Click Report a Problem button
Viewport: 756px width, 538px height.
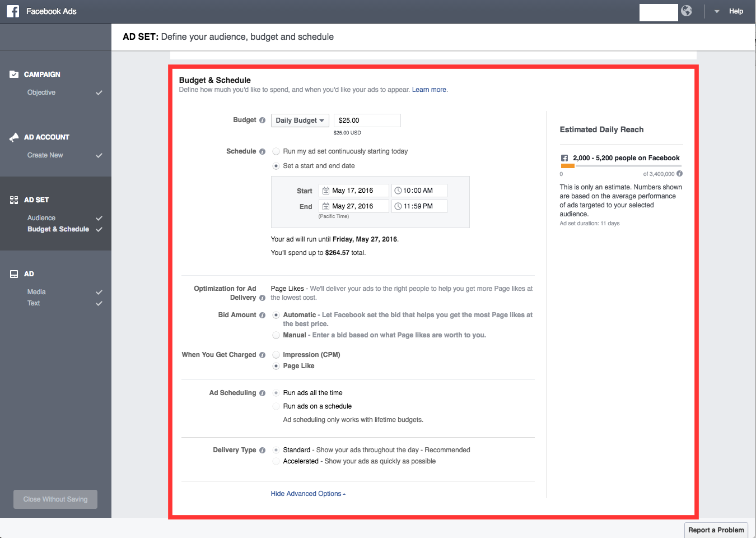point(716,530)
